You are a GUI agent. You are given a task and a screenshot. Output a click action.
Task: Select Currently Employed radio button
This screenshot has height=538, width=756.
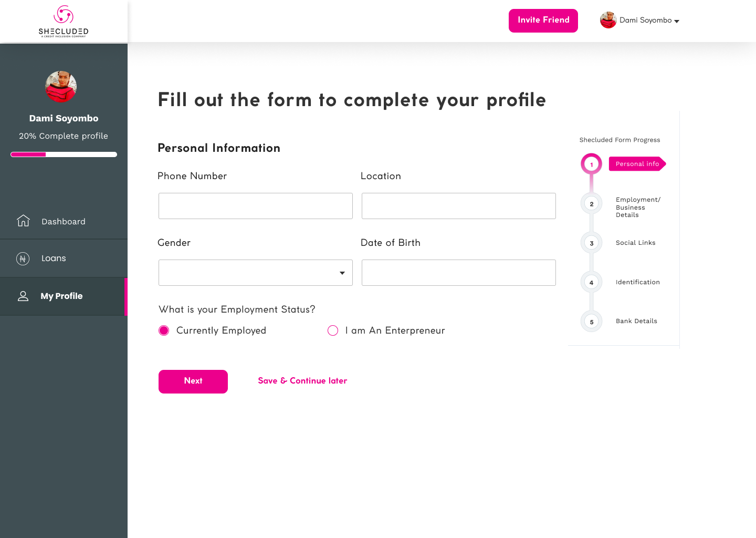[164, 330]
